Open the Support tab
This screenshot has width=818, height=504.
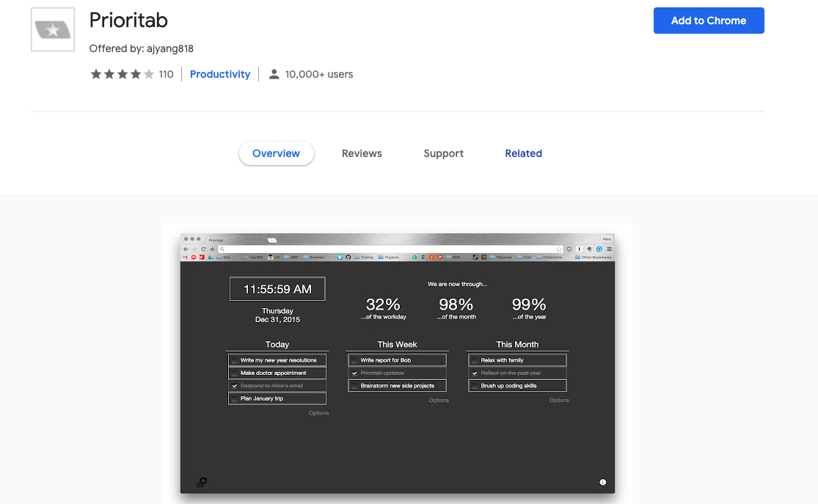(x=443, y=153)
